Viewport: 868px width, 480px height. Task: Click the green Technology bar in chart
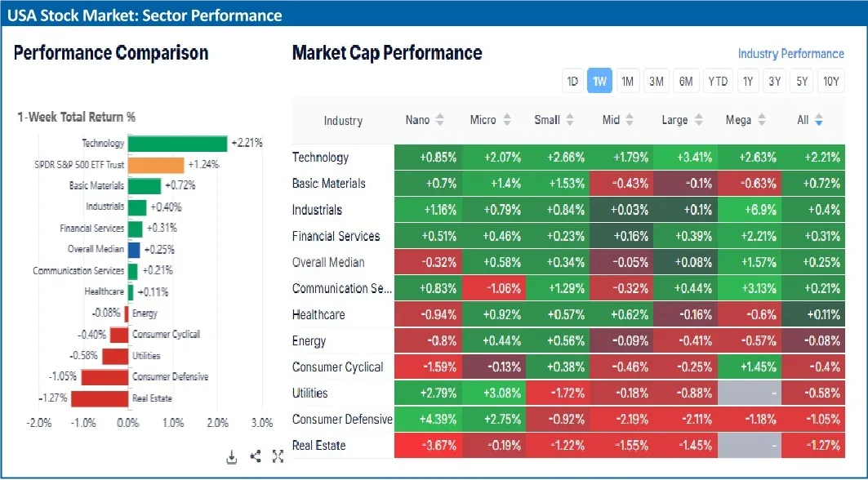pyautogui.click(x=178, y=143)
